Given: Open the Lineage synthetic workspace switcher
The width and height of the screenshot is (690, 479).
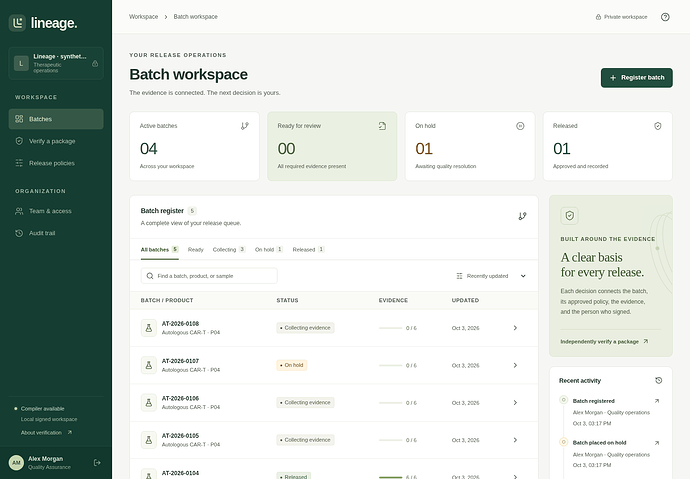Looking at the screenshot, I should pyautogui.click(x=56, y=63).
